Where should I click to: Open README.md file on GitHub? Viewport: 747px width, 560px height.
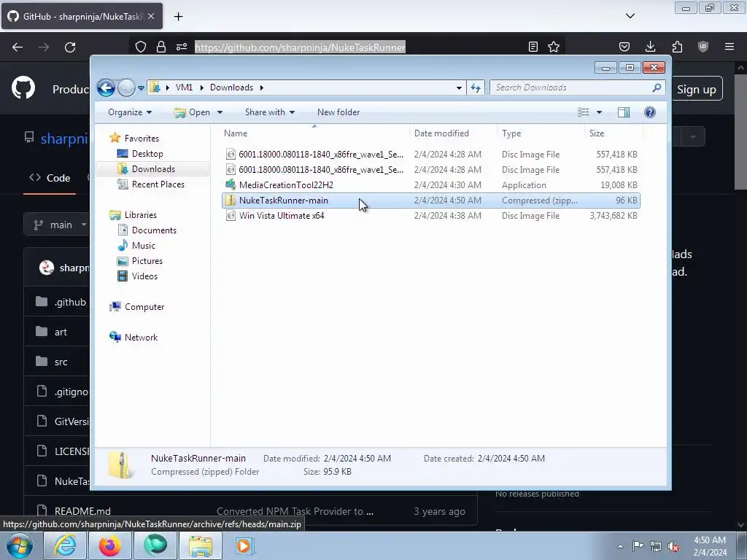coord(82,511)
